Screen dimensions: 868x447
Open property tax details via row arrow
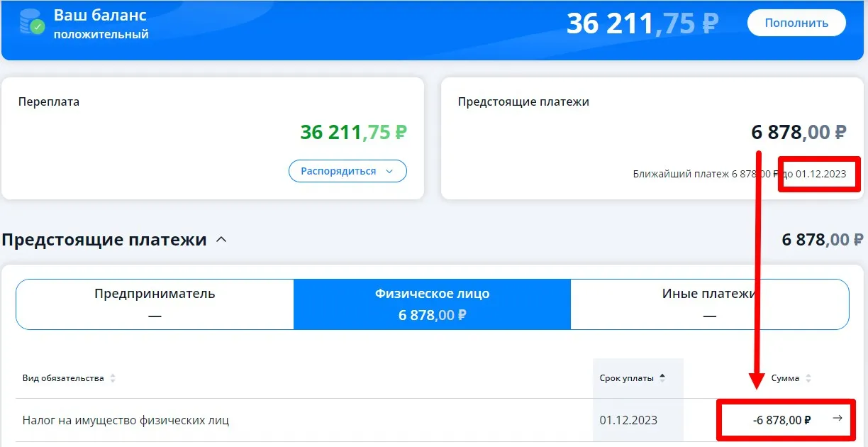point(838,419)
